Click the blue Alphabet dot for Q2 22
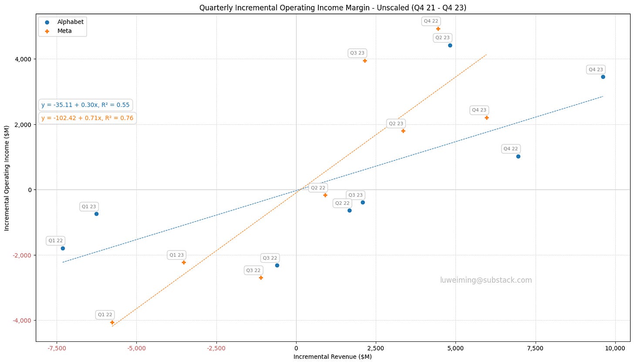The image size is (634, 364). (x=349, y=210)
